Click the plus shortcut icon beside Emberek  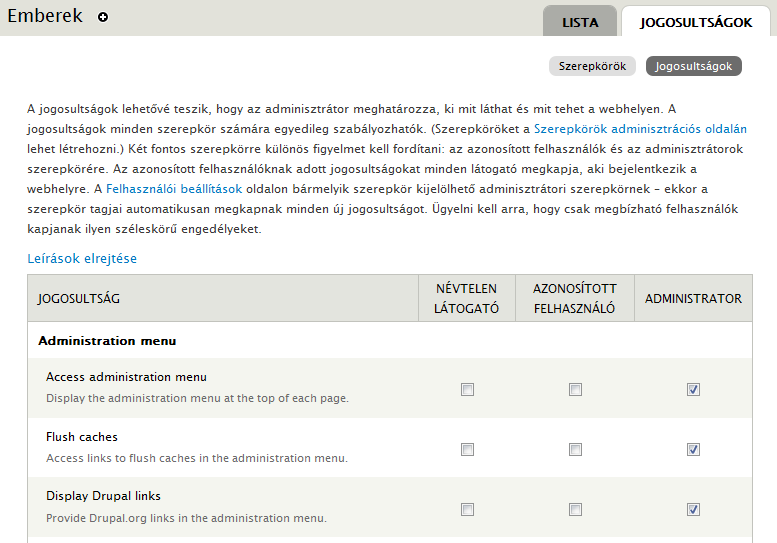click(x=103, y=17)
